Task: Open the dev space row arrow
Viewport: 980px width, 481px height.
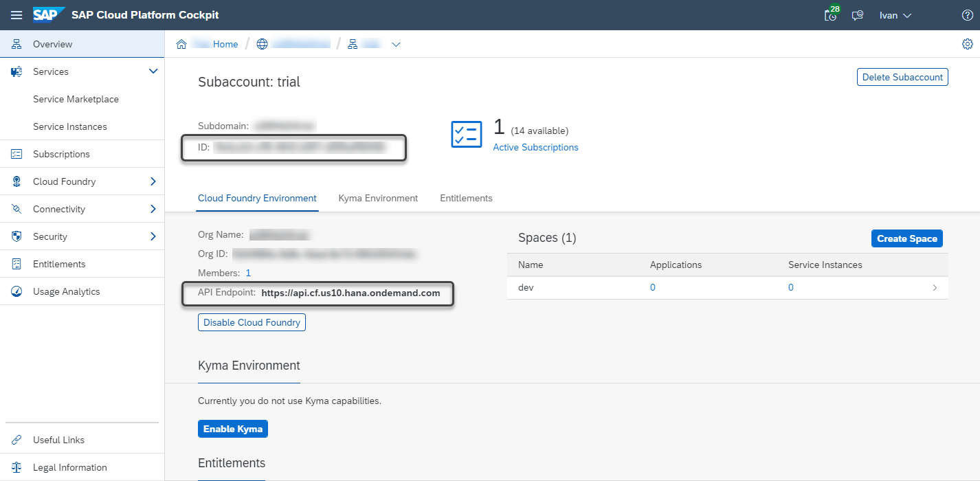Action: point(935,288)
